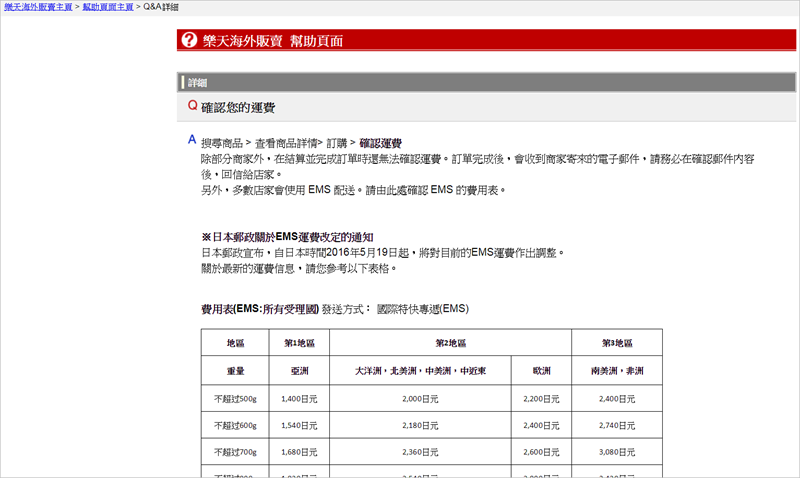Click the white question mark help icon
The width and height of the screenshot is (800, 478).
coord(189,41)
